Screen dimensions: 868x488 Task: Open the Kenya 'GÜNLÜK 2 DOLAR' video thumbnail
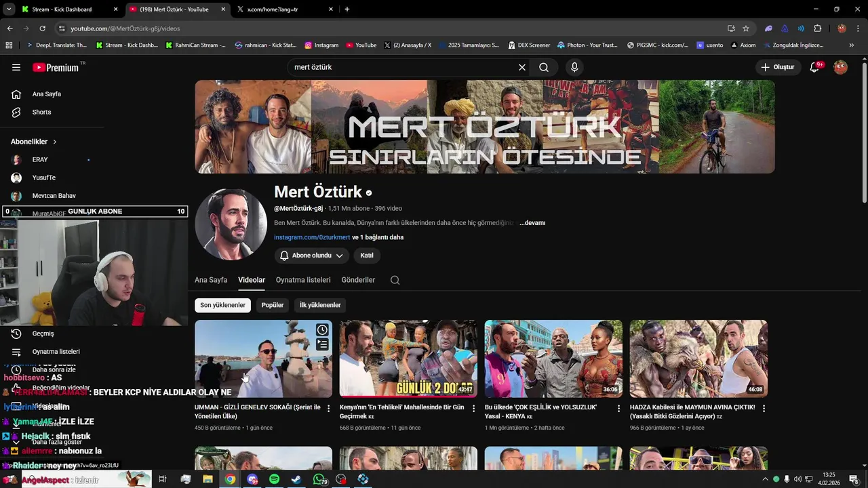tap(408, 359)
